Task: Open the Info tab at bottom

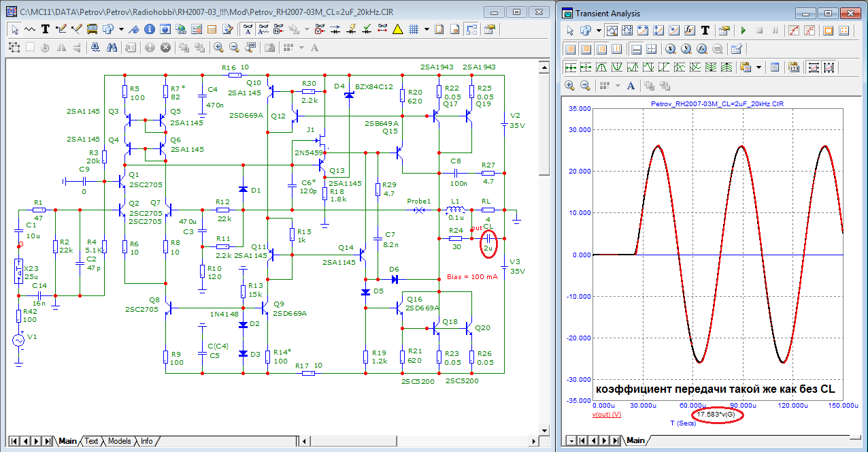Action: click(x=146, y=441)
